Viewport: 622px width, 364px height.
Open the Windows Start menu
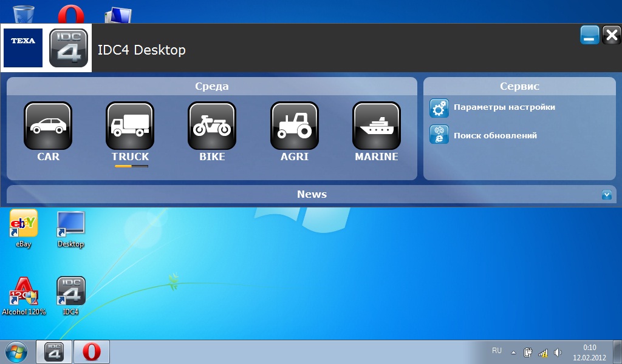pyautogui.click(x=16, y=352)
